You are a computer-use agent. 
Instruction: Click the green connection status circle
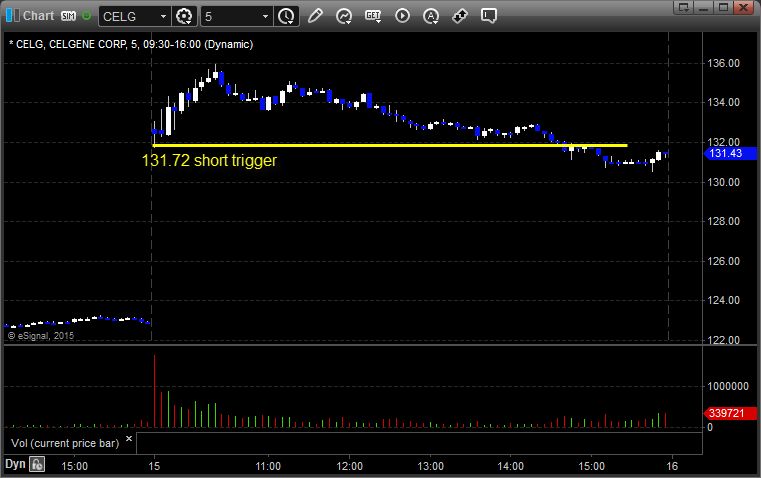tap(86, 16)
